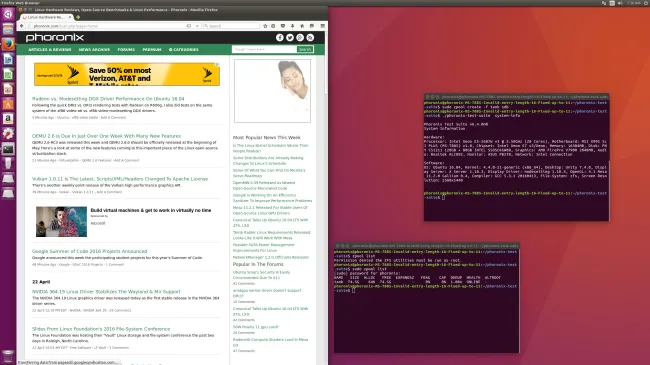This screenshot has height=365, width=650.
Task: Launch LibreOffice Writer from the launcher
Action: (x=8, y=59)
